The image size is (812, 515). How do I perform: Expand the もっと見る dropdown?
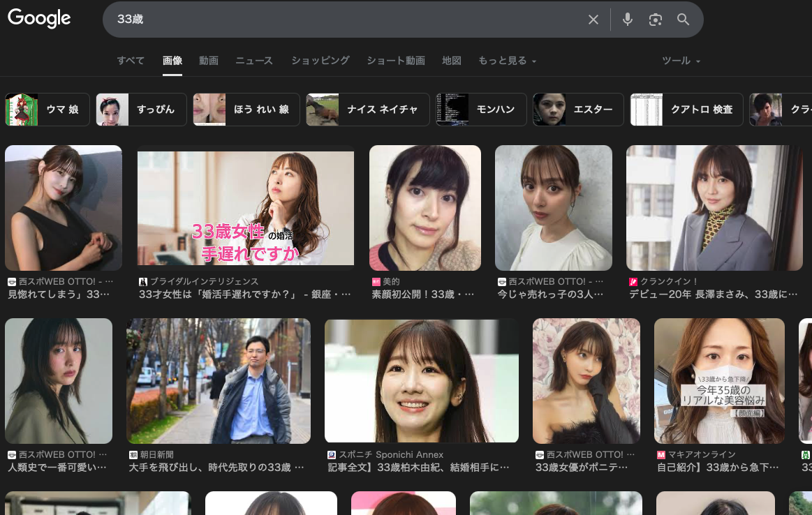pos(508,61)
